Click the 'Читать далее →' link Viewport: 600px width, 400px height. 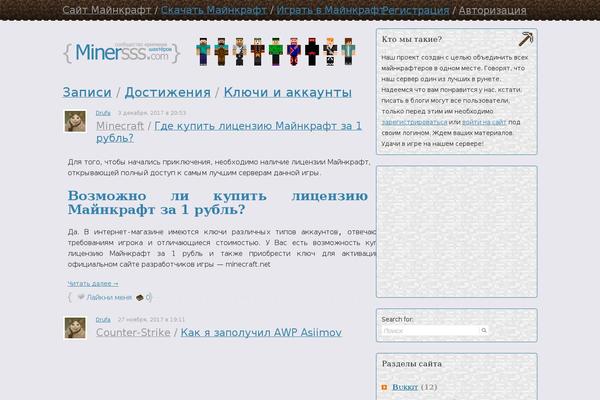coord(93,284)
